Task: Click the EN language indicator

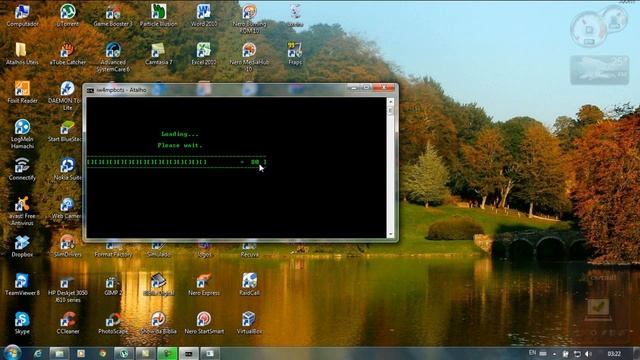Action: pyautogui.click(x=532, y=353)
